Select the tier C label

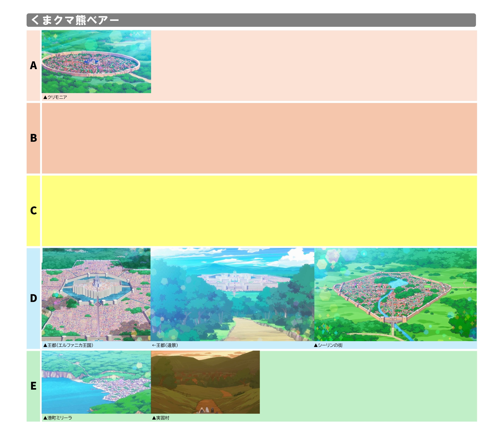(33, 211)
